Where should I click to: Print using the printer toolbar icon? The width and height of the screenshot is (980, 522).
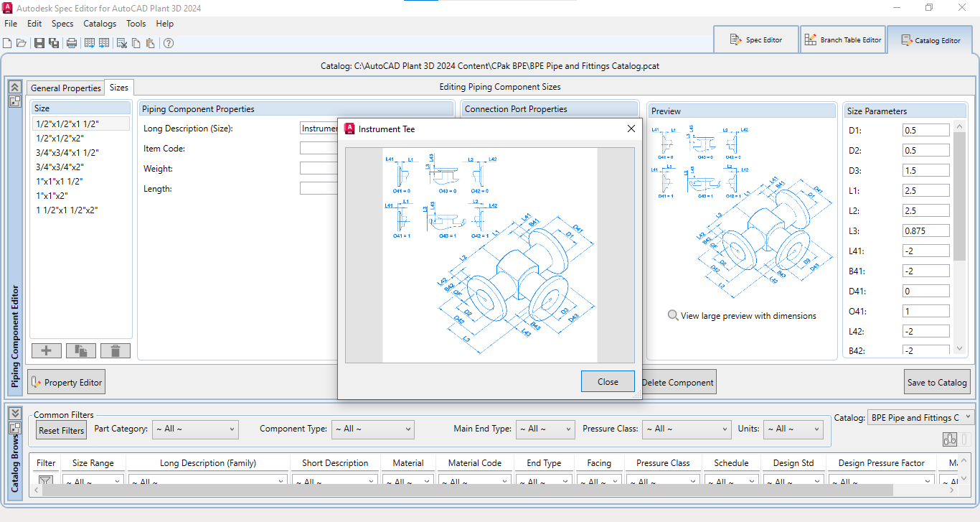pos(72,43)
